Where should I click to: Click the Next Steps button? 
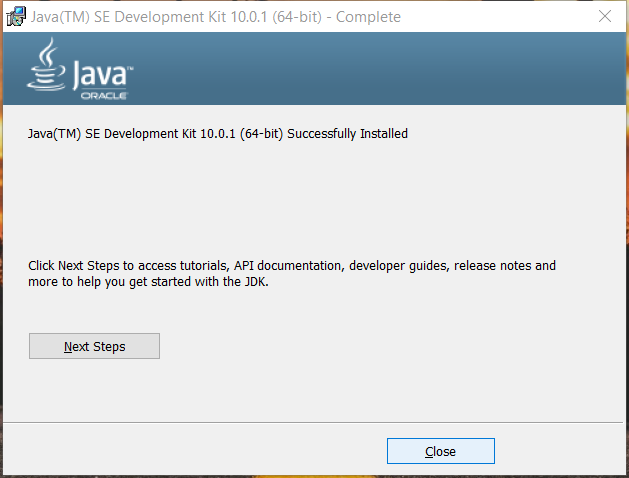point(94,346)
